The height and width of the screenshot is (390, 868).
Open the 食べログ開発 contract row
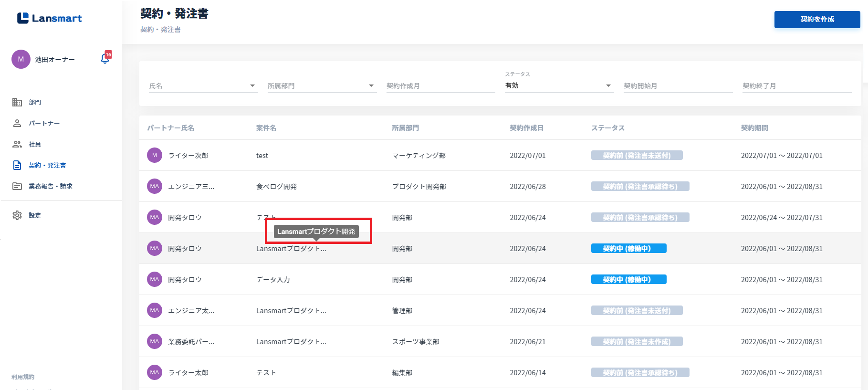(x=276, y=187)
